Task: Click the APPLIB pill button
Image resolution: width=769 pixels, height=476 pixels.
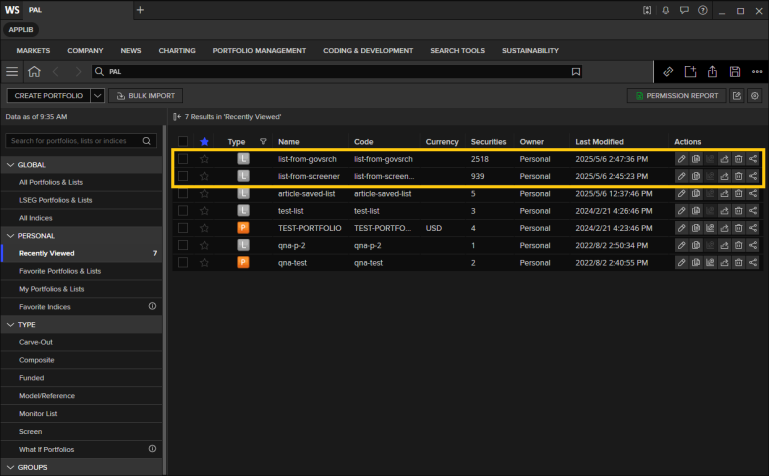Action: point(21,29)
